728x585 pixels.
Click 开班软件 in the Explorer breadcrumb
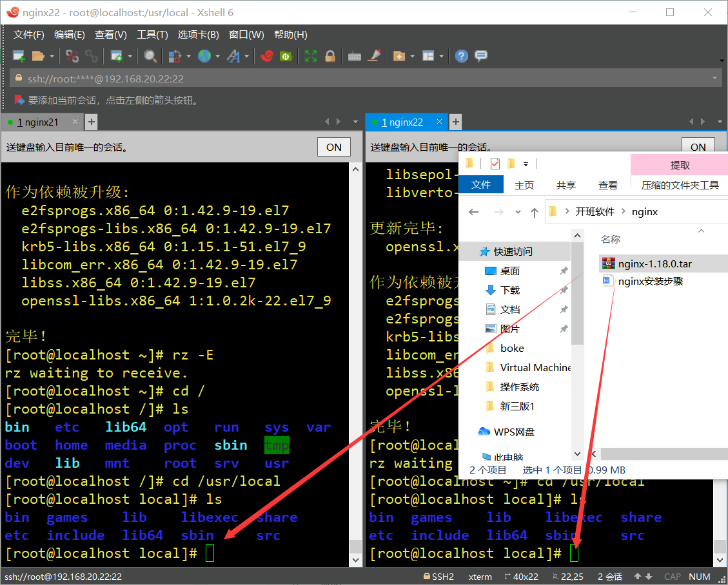[595, 212]
